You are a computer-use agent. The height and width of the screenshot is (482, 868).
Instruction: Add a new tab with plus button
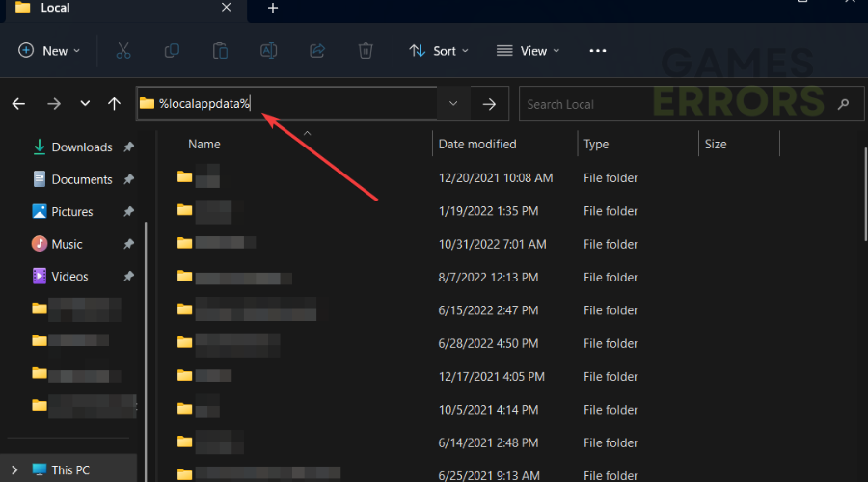click(x=273, y=8)
